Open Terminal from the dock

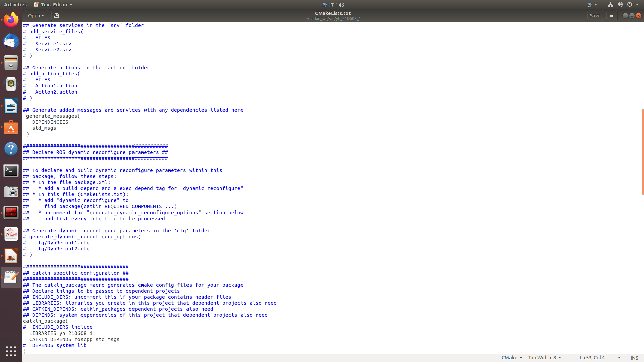(x=11, y=171)
